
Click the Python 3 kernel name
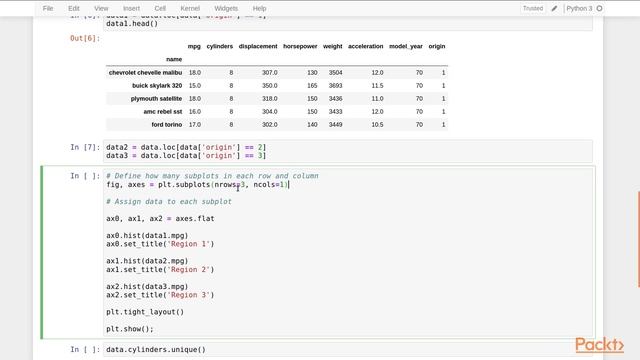point(579,8)
